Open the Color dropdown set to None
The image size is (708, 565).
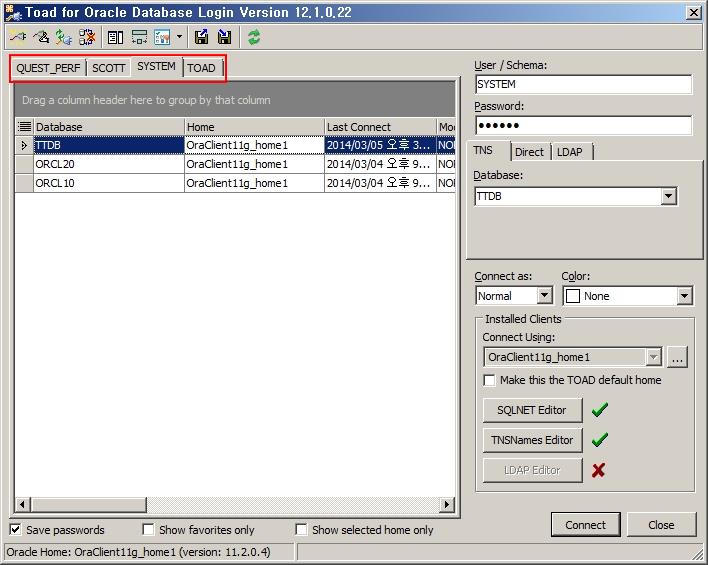pyautogui.click(x=684, y=296)
